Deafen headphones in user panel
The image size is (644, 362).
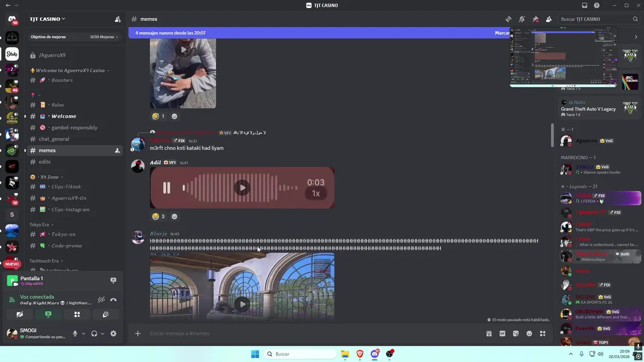click(94, 333)
